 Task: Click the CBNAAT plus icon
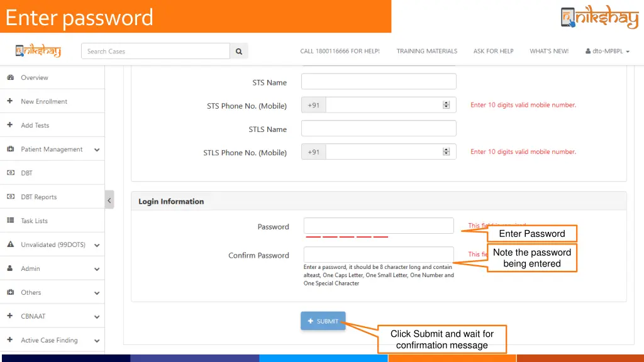coord(10,315)
